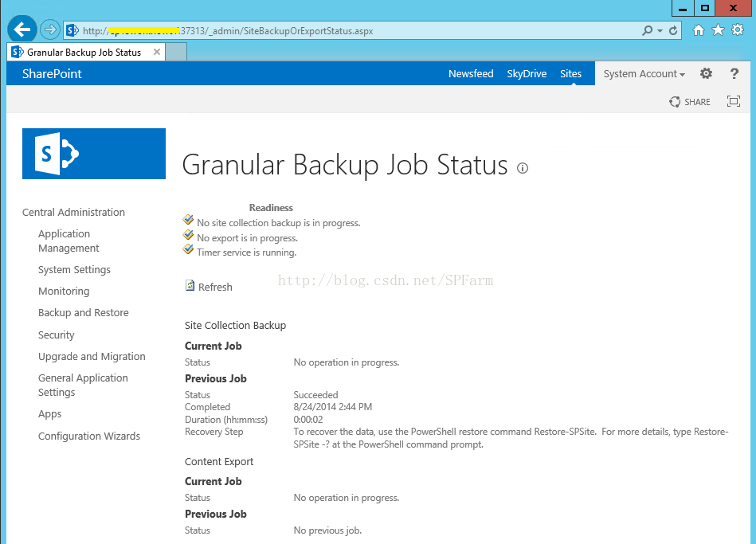
Task: Click checkmark icon beside Timer service is running
Action: (x=188, y=249)
